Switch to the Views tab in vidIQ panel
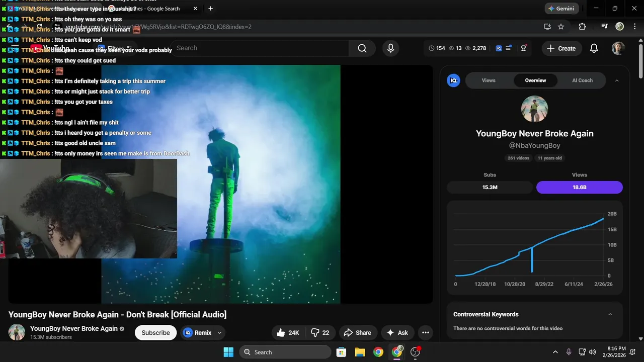The width and height of the screenshot is (644, 362). click(x=489, y=80)
